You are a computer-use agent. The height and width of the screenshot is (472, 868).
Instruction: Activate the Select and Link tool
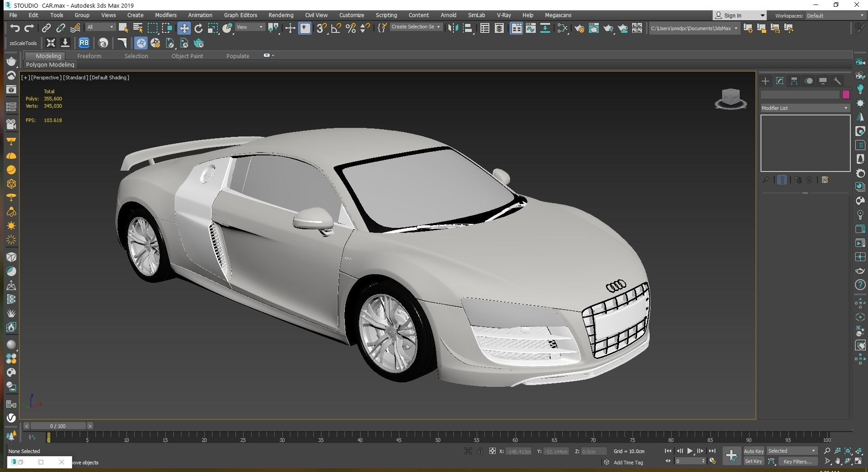(46, 28)
